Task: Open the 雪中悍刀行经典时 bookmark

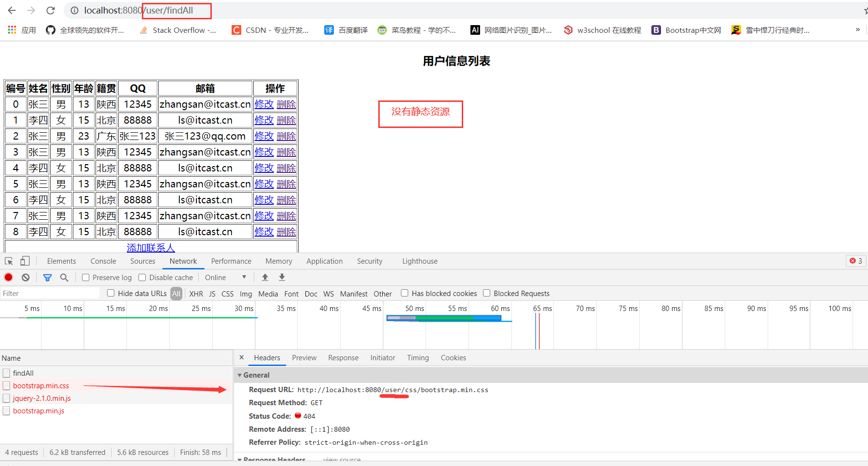Action: 771,30
